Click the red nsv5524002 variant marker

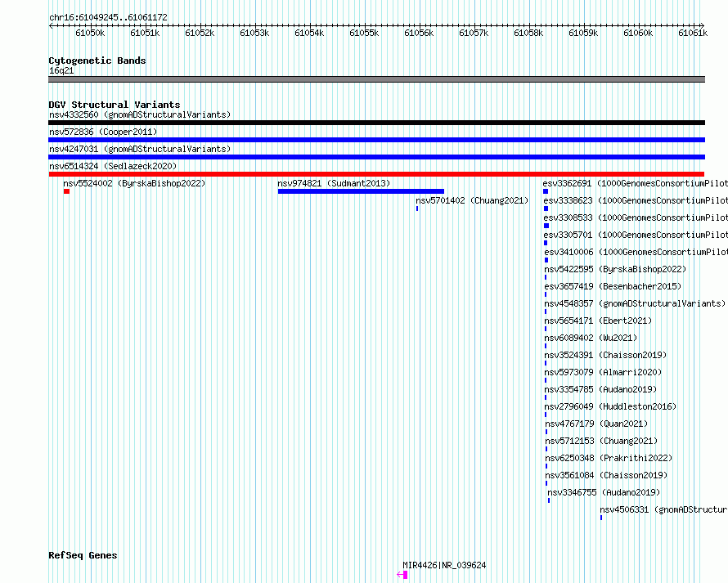66,191
